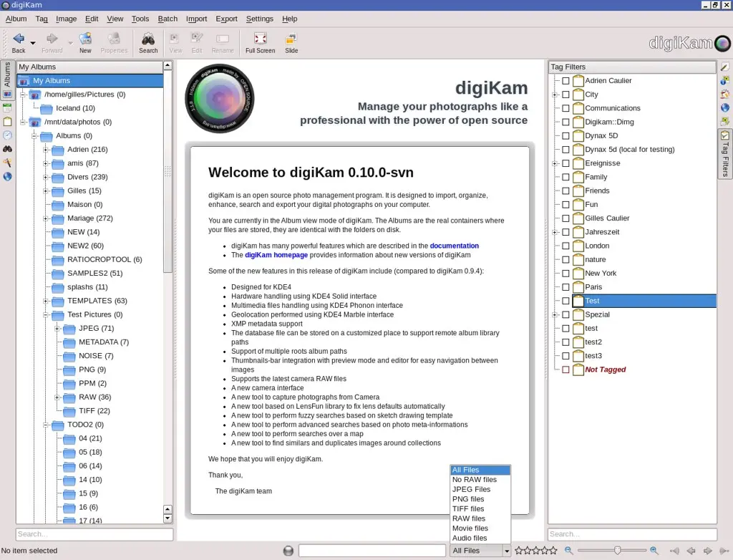Check the Family tag filter checkbox

[x=566, y=177]
